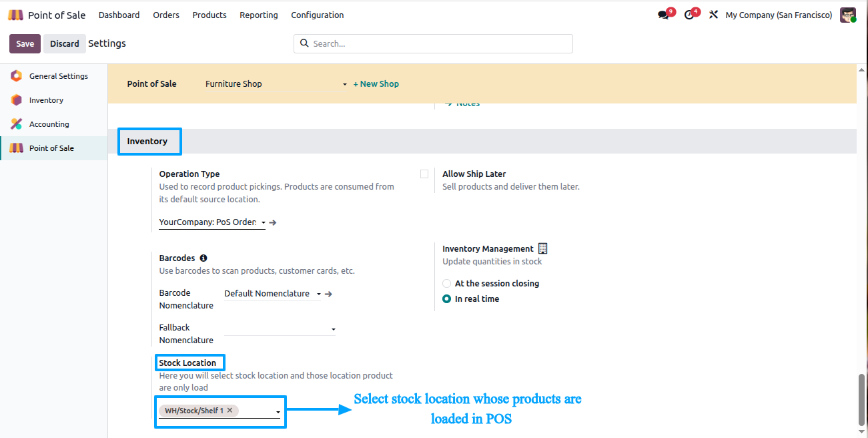Click the Settings breadcrumb title
Image resolution: width=868 pixels, height=438 pixels.
107,43
